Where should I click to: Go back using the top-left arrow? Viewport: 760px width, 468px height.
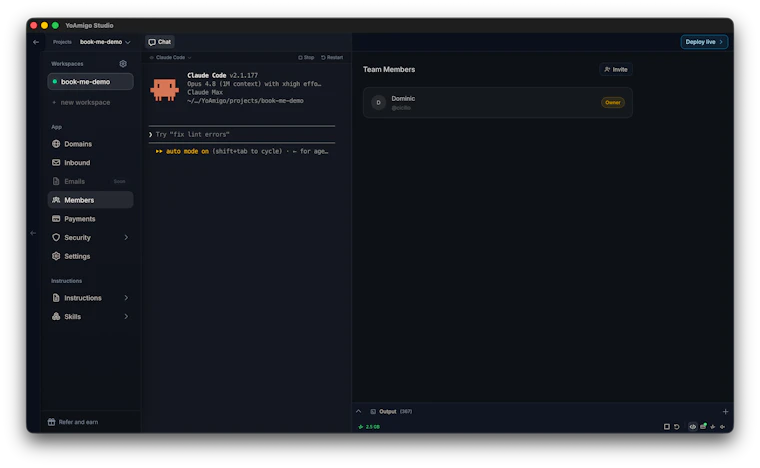pos(36,42)
